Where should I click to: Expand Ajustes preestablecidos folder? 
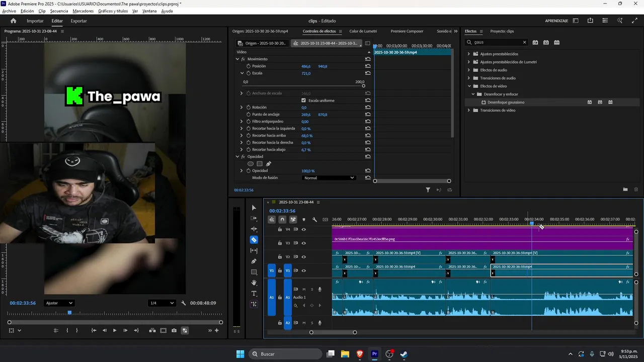coord(469,54)
